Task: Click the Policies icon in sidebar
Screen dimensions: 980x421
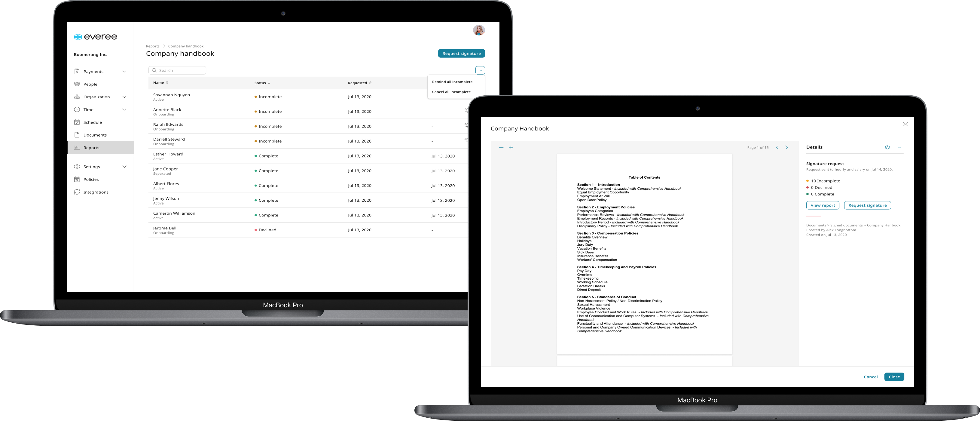Action: click(77, 179)
